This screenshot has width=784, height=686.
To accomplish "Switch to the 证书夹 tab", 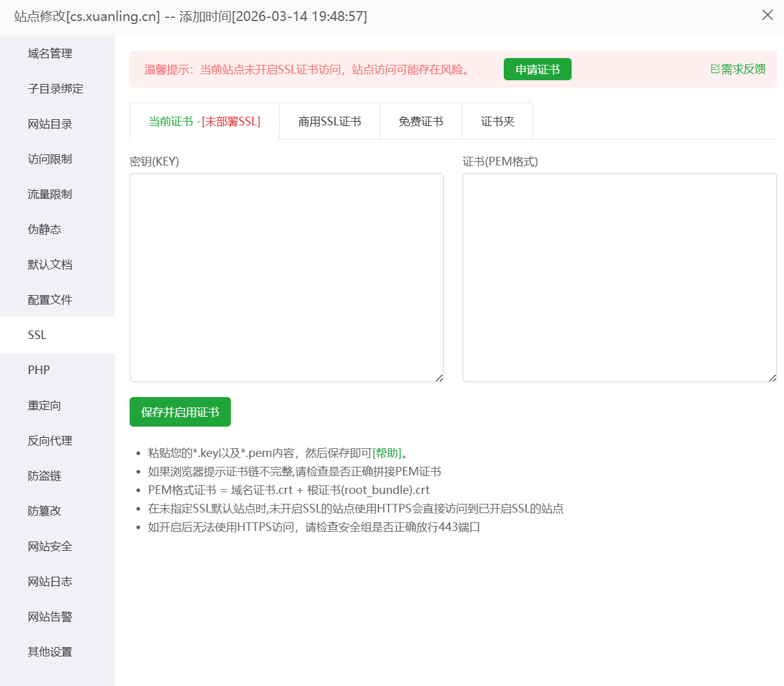I will coord(497,121).
